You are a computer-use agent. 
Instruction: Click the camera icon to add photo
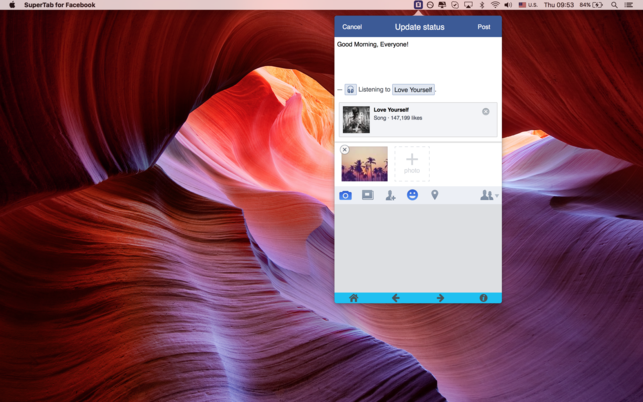(x=345, y=195)
